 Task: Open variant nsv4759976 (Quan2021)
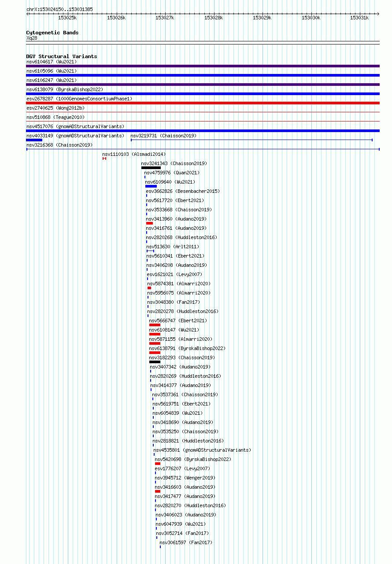click(172, 173)
